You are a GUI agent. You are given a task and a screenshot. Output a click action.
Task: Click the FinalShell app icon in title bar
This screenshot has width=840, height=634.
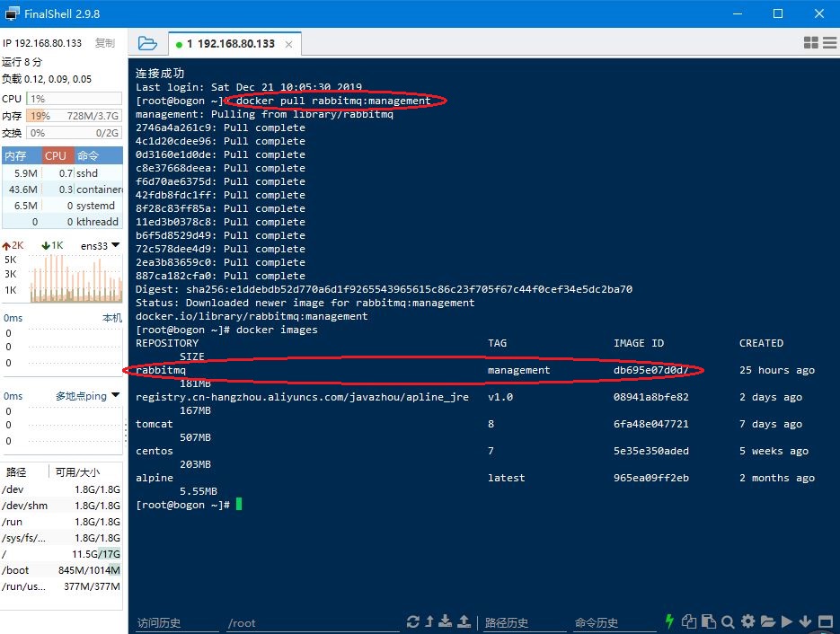(12, 13)
